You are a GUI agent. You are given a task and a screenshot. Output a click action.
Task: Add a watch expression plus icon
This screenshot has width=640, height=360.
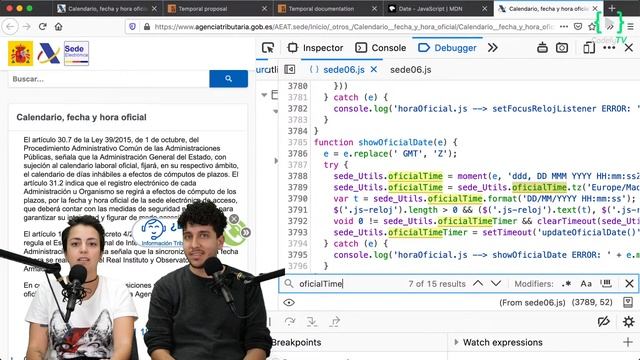(x=628, y=342)
